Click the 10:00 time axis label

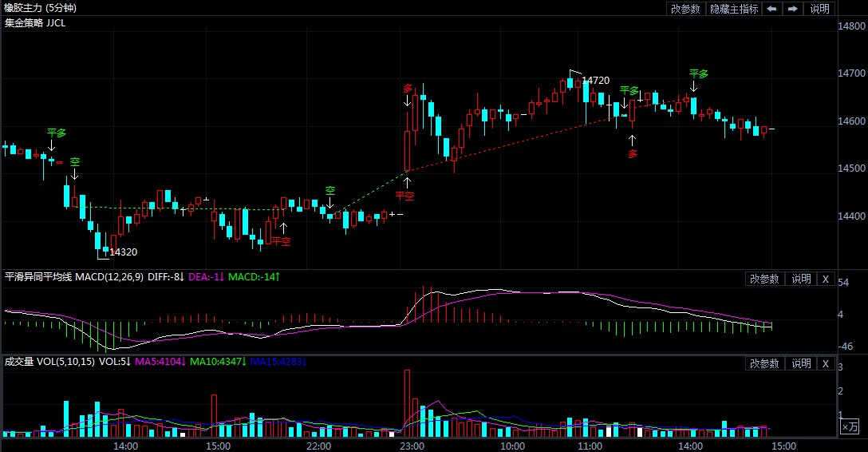(513, 446)
